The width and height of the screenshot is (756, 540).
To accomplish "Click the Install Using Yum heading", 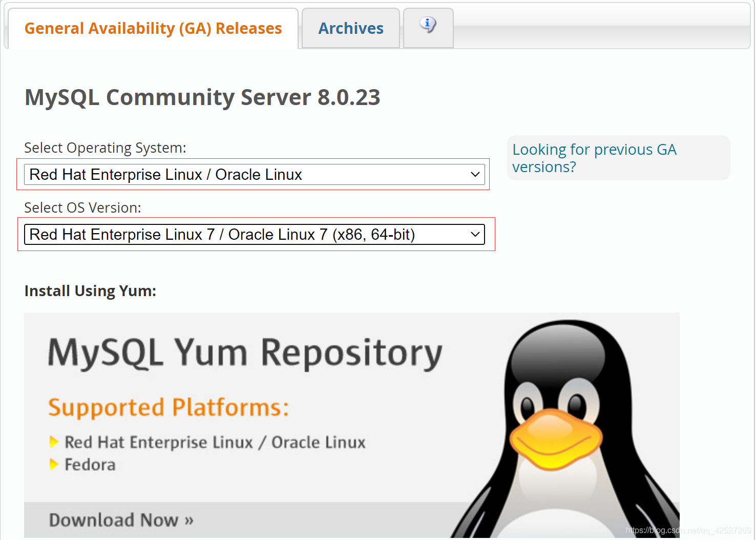I will point(90,291).
